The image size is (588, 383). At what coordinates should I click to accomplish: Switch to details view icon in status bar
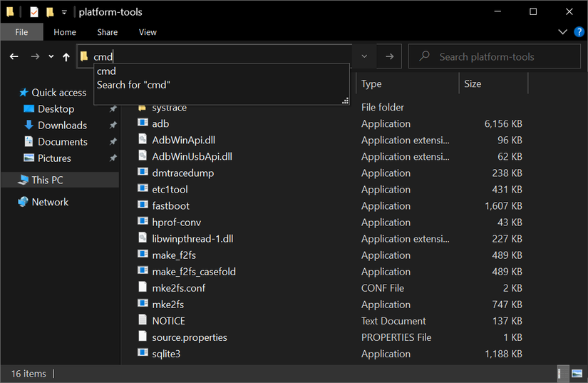(562, 374)
